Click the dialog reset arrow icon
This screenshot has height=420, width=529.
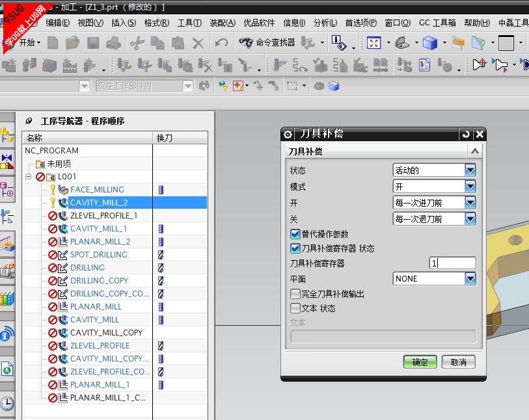466,134
